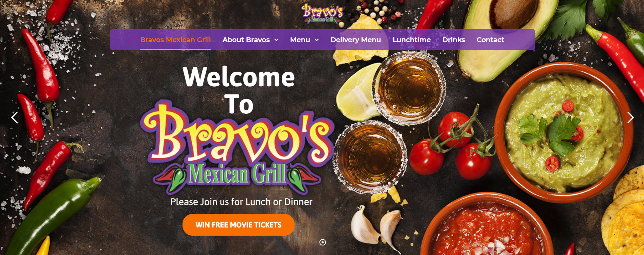Expand the About Bravos dropdown chevron
The image size is (644, 255).
click(276, 40)
